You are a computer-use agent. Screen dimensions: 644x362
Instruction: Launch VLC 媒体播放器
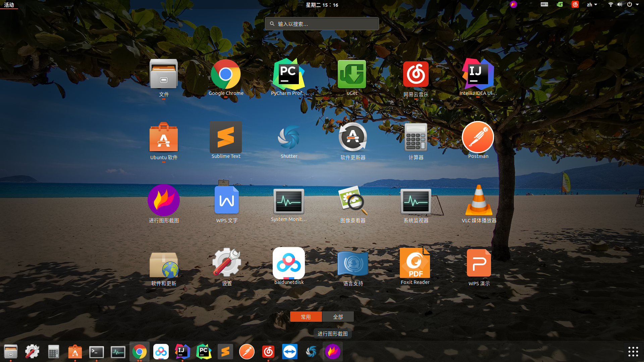point(479,201)
